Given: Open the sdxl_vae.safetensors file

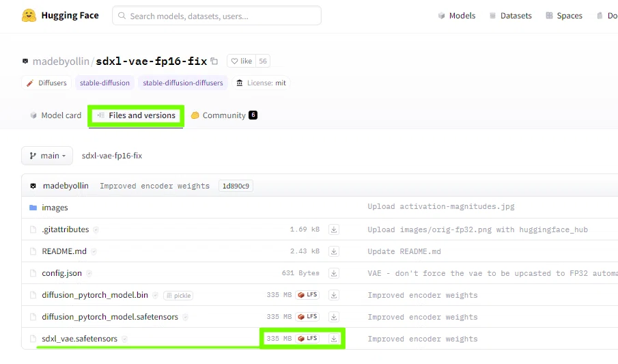Looking at the screenshot, I should [80, 339].
